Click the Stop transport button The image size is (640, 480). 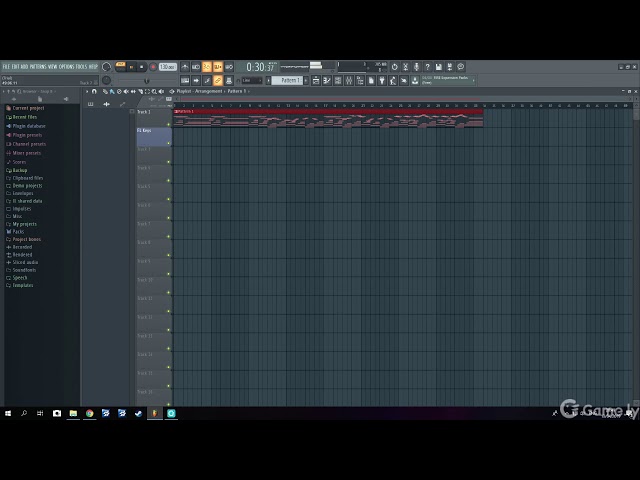point(142,67)
